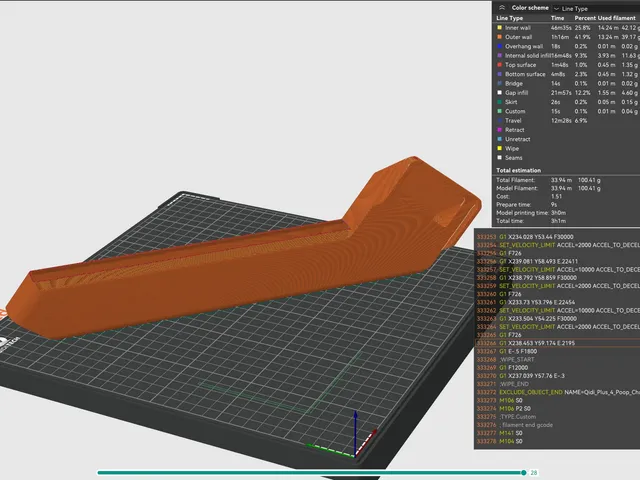
Task: Select highlighted G-code line 333266
Action: click(557, 343)
